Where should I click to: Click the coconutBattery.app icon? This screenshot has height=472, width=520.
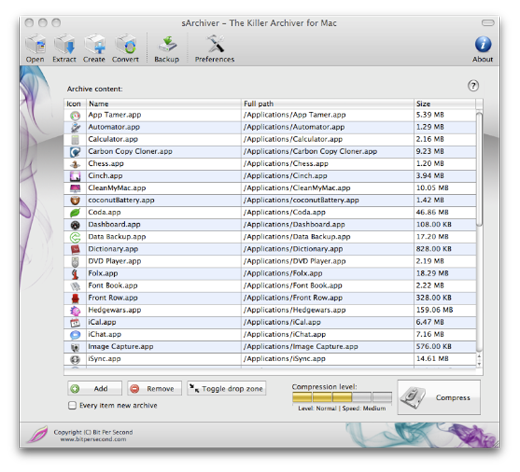point(75,201)
